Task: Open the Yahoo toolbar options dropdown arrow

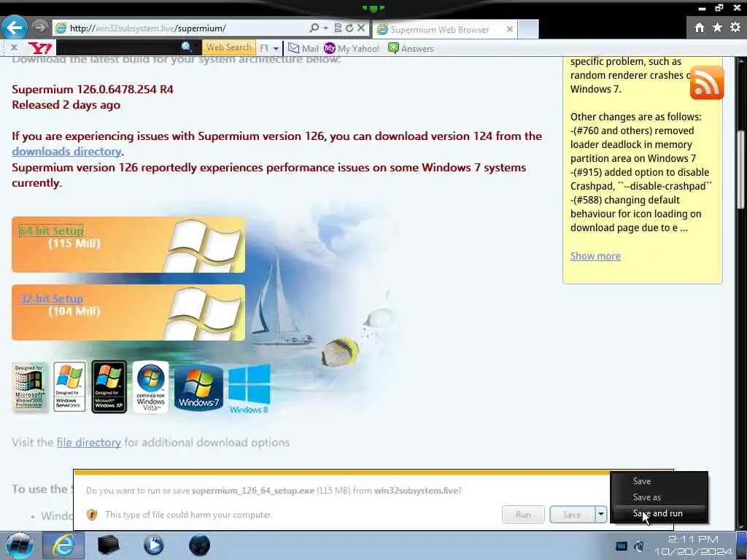Action: pyautogui.click(x=276, y=49)
